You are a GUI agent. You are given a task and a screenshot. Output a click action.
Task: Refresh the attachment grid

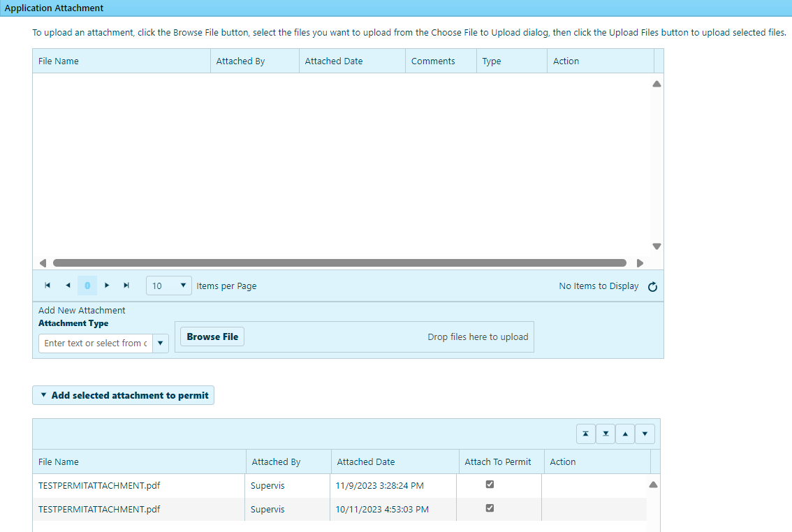click(x=653, y=286)
